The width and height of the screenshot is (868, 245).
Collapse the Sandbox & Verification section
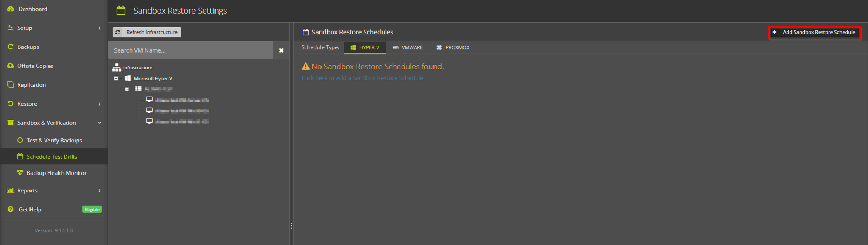point(99,123)
